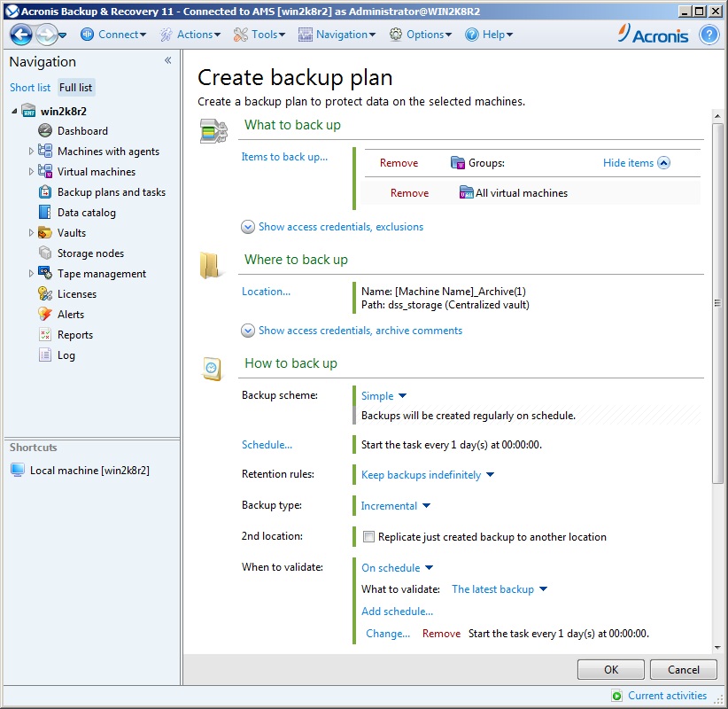Click the Log icon

click(x=45, y=355)
